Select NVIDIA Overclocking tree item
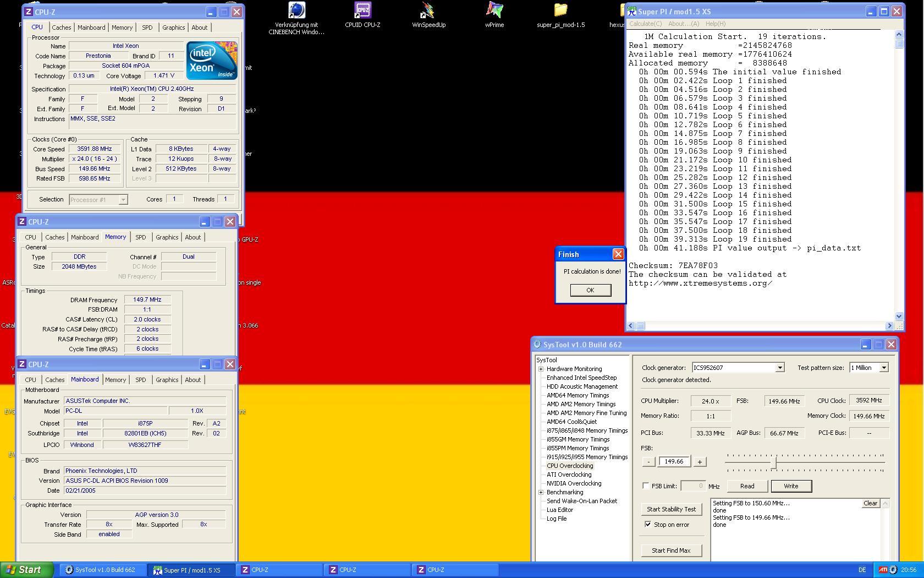Screen dimensions: 924x578 click(574, 483)
